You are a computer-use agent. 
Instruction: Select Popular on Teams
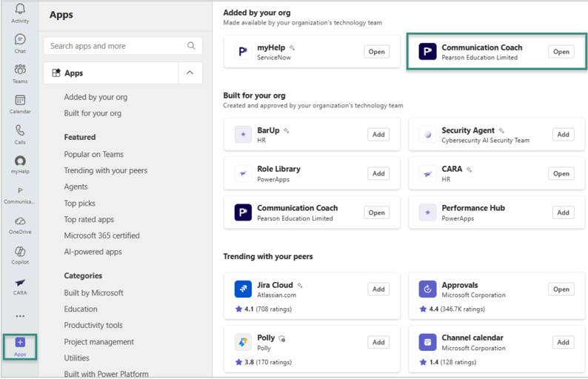(94, 154)
